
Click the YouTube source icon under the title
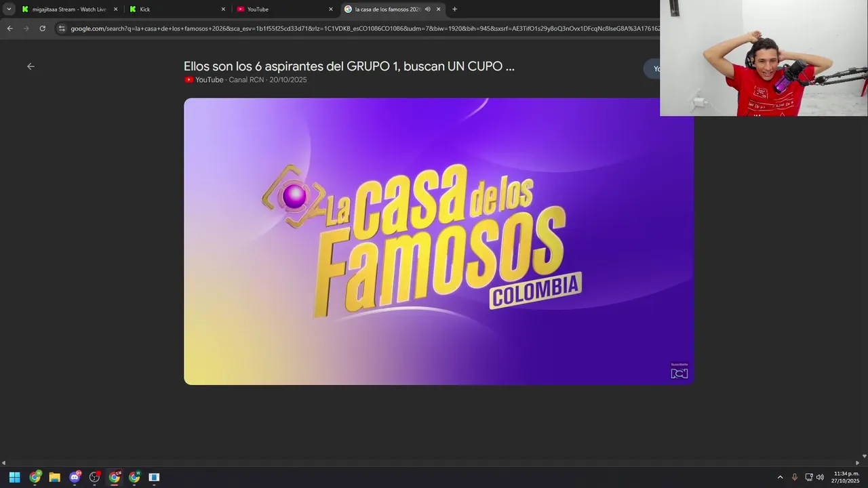tap(189, 80)
